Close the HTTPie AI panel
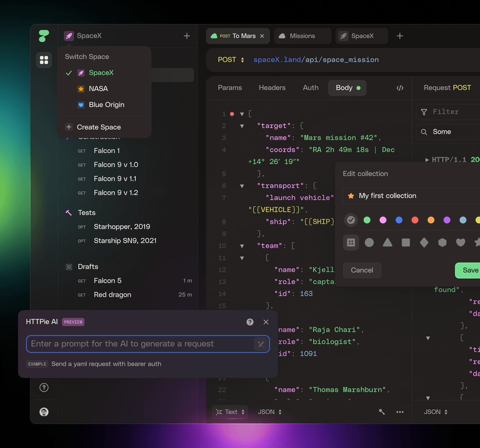The image size is (480, 448). 266,322
